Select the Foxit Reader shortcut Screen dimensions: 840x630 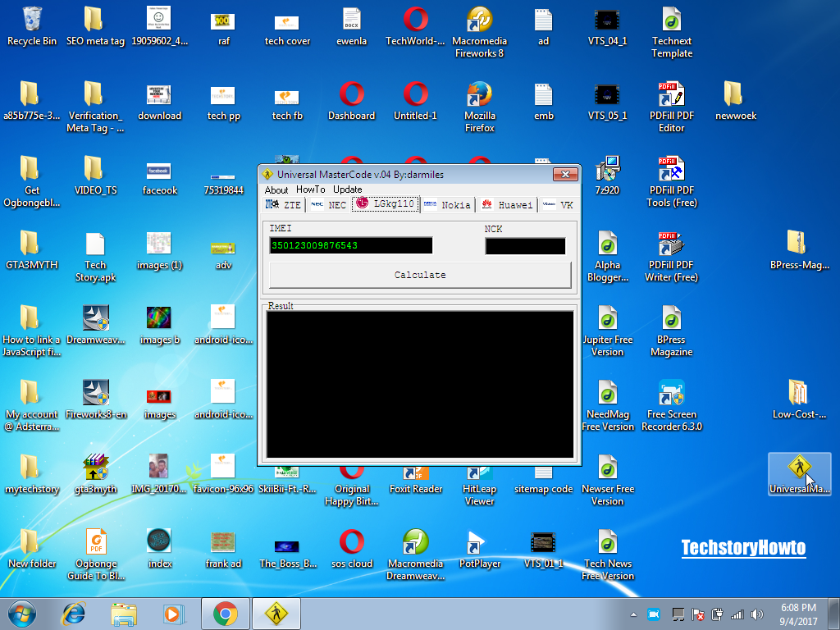pyautogui.click(x=415, y=481)
